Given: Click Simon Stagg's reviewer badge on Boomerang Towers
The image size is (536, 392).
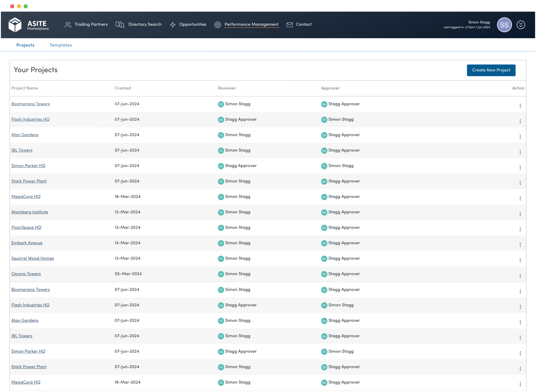Looking at the screenshot, I should pyautogui.click(x=221, y=104).
